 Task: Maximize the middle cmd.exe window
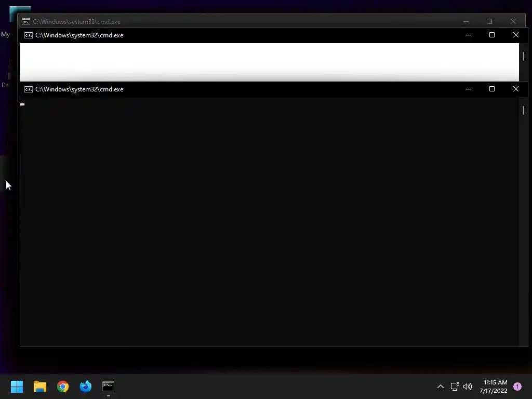[x=492, y=35]
